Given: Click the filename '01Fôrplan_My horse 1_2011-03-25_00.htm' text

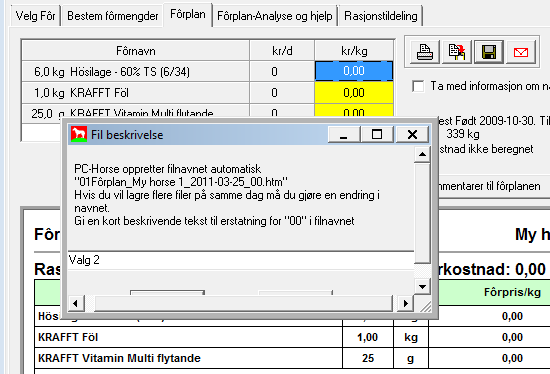Looking at the screenshot, I should tap(181, 182).
